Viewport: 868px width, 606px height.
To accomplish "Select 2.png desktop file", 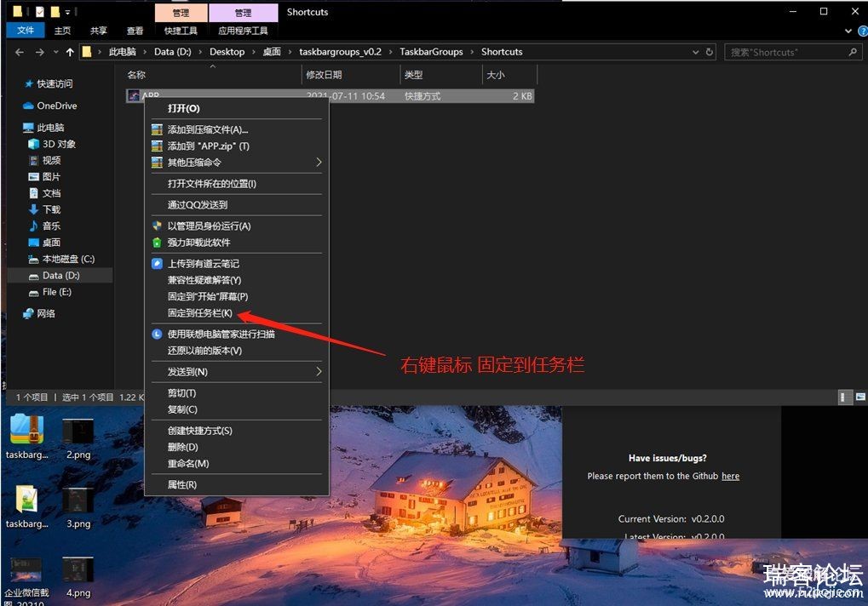I will click(x=78, y=438).
